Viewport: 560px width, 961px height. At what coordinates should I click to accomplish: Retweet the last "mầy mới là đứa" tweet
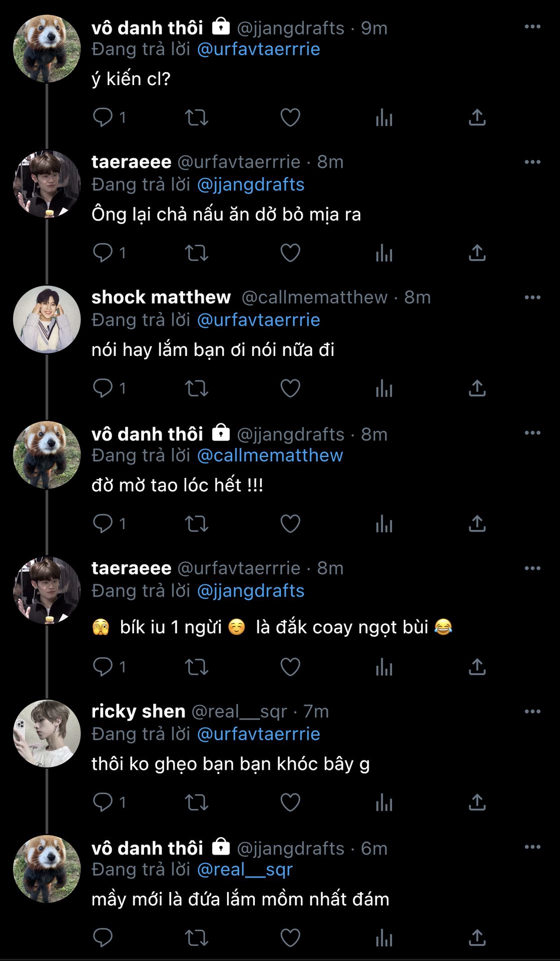point(196,937)
